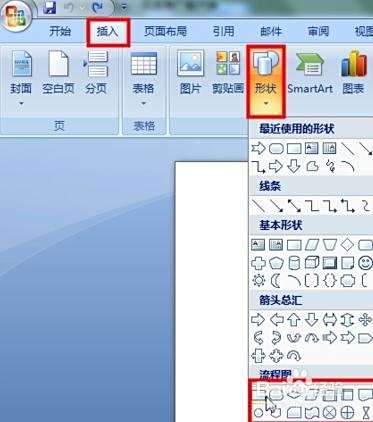373x422 pixels.
Task: Choose the bevel shape in 基本形状
Action: tap(330, 263)
